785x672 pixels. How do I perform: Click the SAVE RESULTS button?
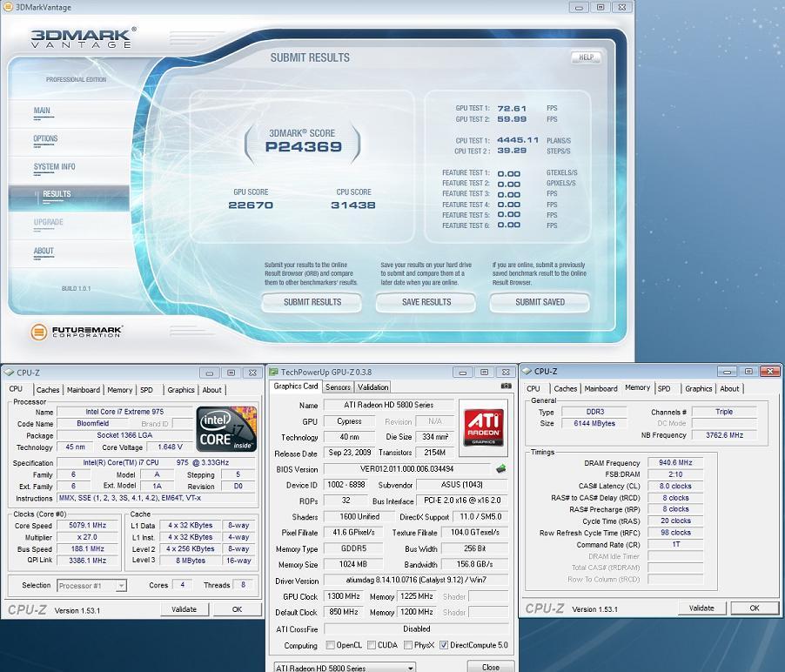click(426, 302)
